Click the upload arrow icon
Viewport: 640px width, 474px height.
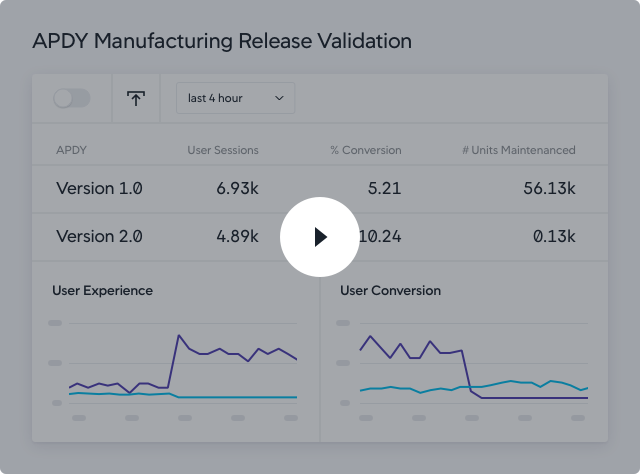(x=136, y=98)
